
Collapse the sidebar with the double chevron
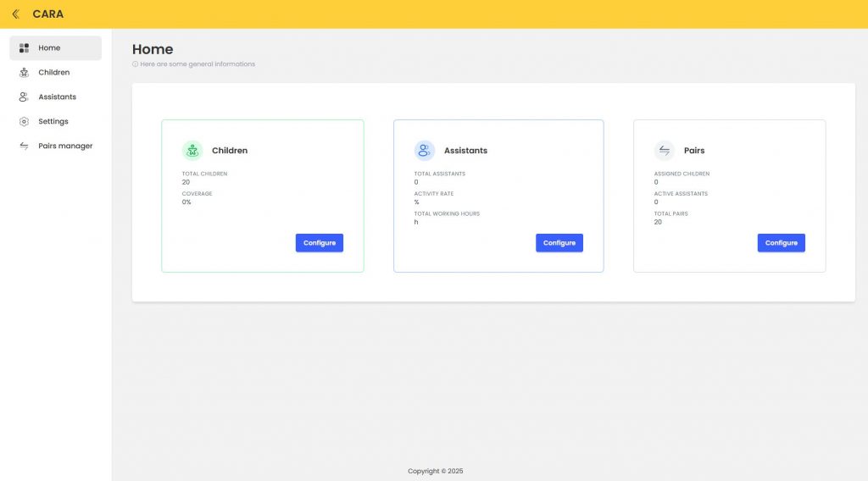tap(15, 14)
